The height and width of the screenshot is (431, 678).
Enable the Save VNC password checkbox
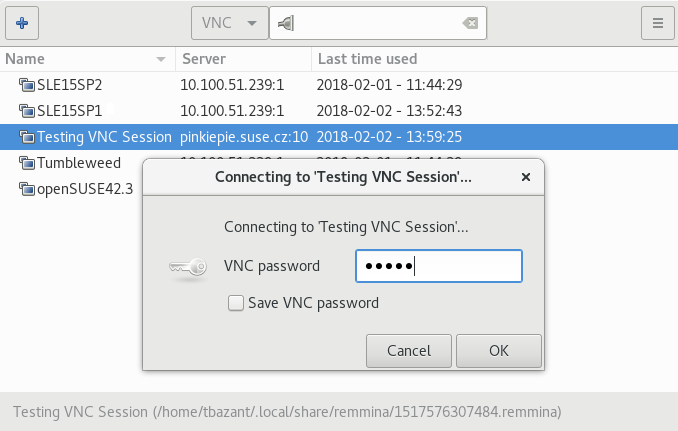point(236,302)
